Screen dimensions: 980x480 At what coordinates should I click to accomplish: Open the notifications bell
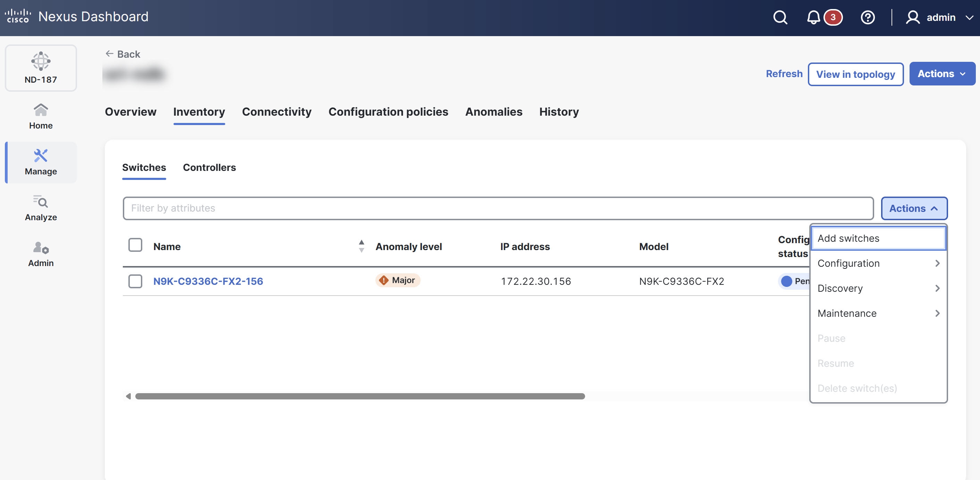click(814, 17)
